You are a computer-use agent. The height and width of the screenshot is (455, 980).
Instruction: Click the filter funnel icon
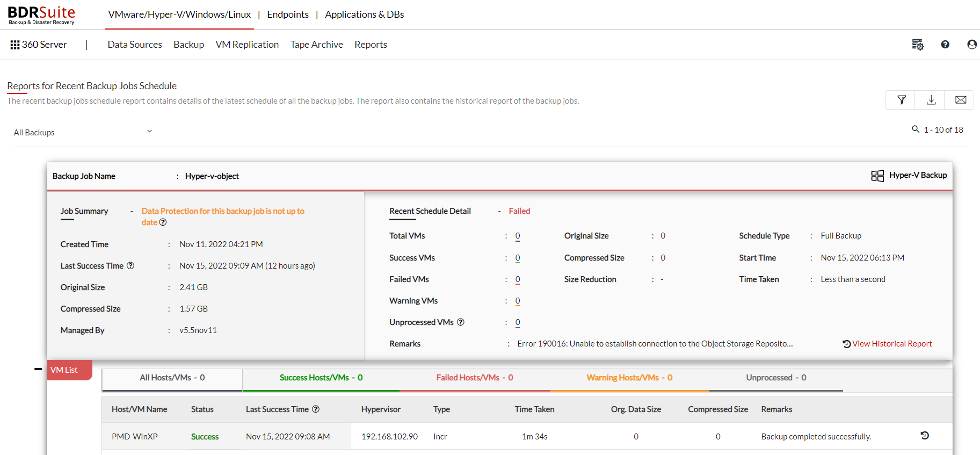point(902,100)
